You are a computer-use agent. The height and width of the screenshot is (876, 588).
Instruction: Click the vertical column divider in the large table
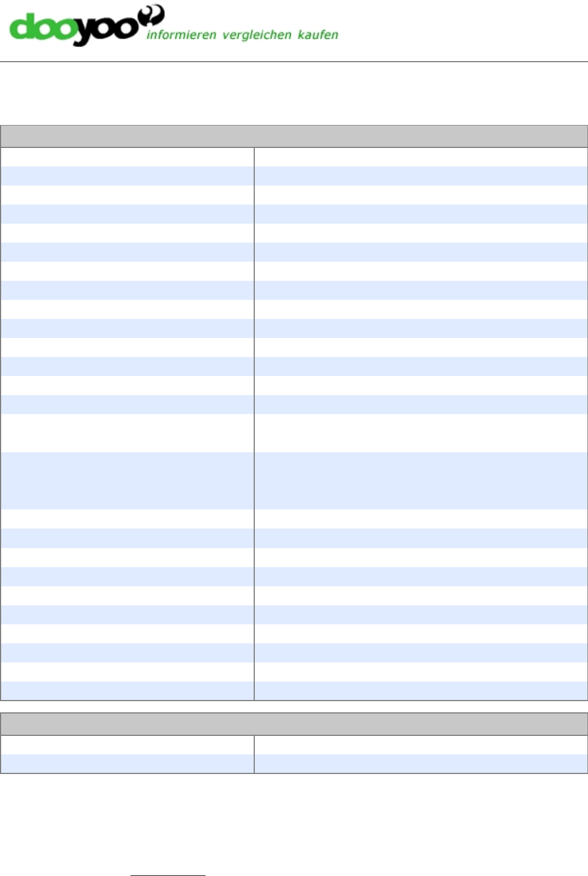tap(254, 424)
